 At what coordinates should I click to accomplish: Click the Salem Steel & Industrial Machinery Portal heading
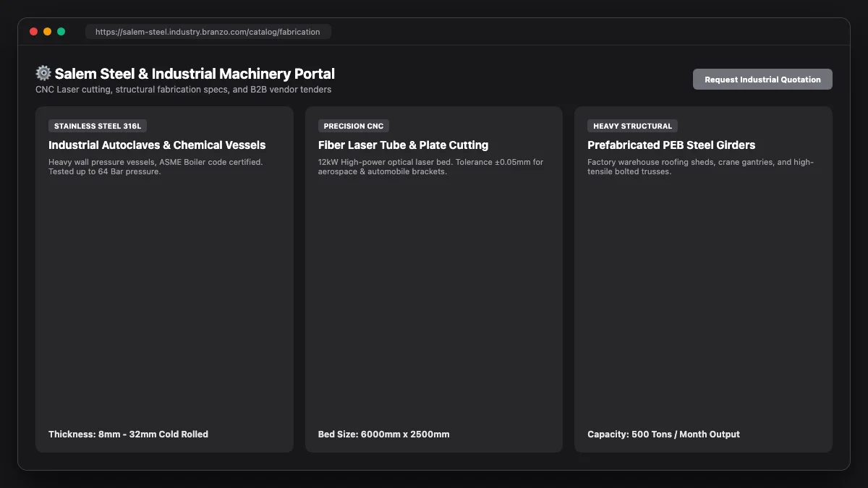[x=195, y=74]
